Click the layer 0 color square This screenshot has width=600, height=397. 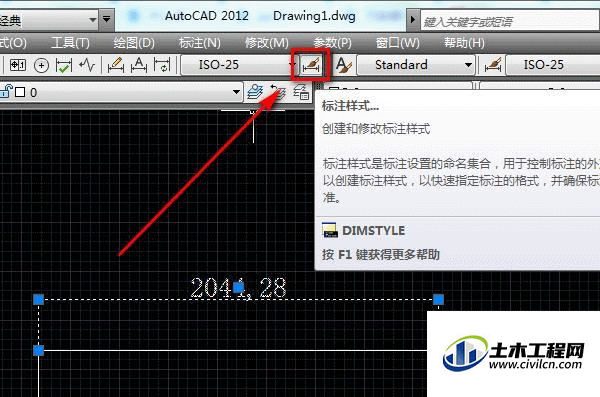(20, 92)
